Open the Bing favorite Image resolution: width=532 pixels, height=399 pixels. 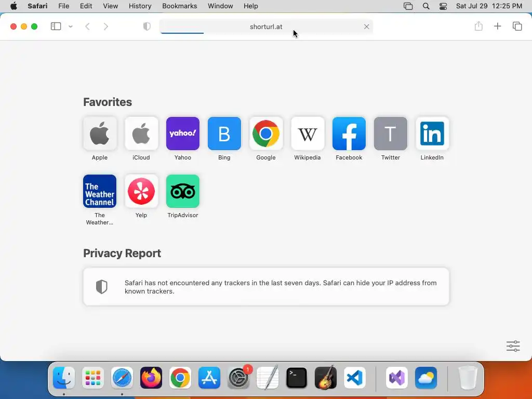coord(224,134)
